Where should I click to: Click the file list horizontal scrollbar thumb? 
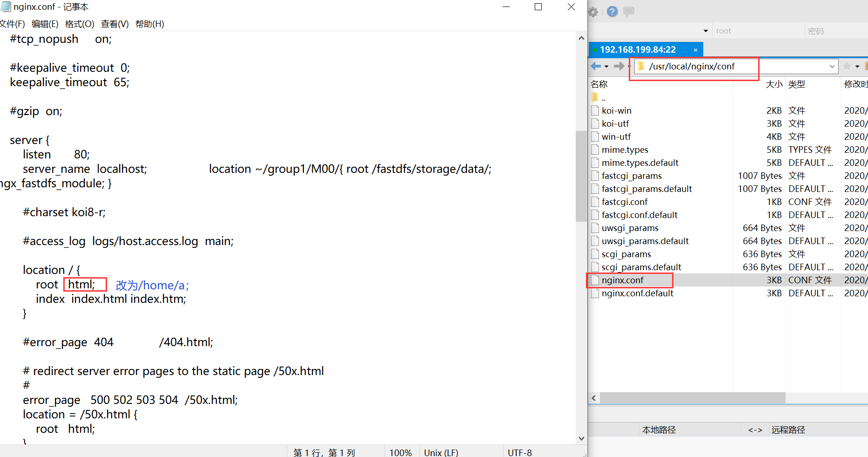[693, 398]
